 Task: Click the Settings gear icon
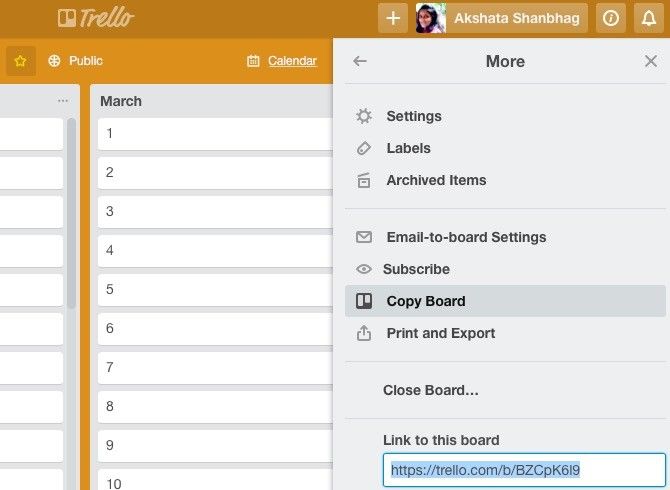[364, 116]
